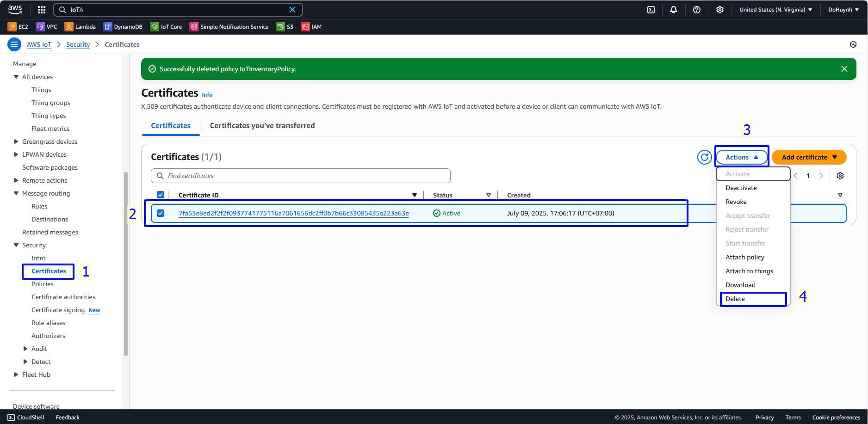Open the help question mark icon
The height and width of the screenshot is (424, 868).
696,10
